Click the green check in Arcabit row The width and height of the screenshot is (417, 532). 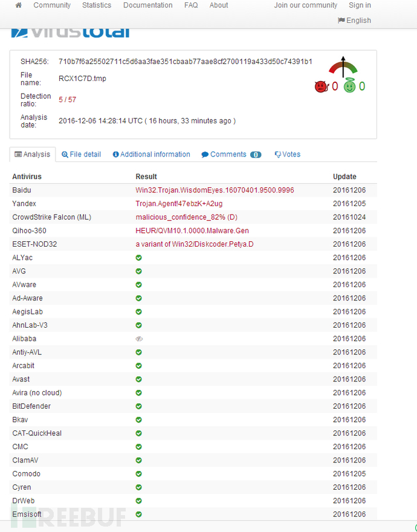139,366
